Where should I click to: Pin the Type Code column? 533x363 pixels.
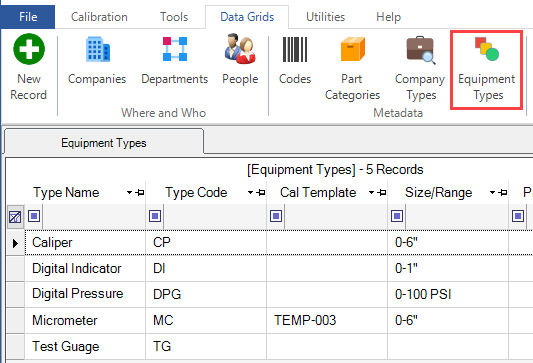(261, 193)
